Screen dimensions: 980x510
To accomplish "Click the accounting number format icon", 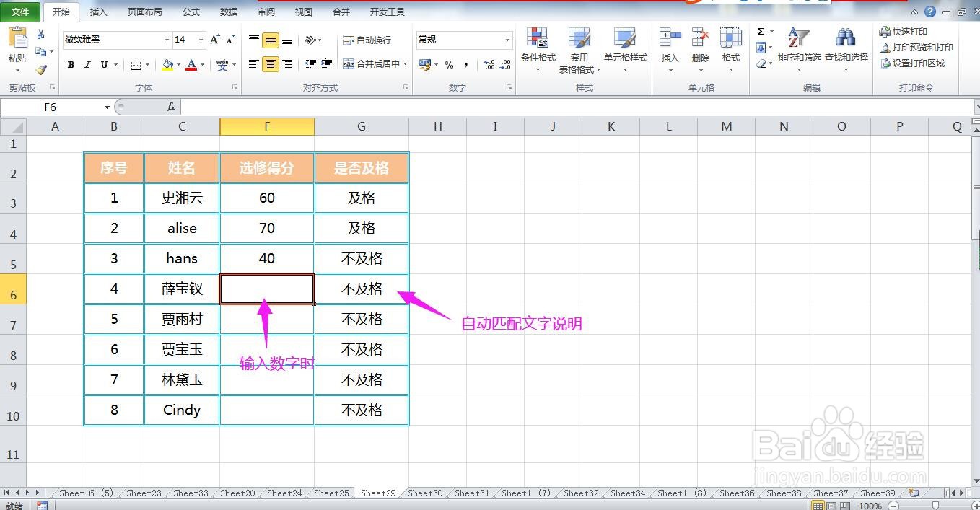I will (425, 65).
